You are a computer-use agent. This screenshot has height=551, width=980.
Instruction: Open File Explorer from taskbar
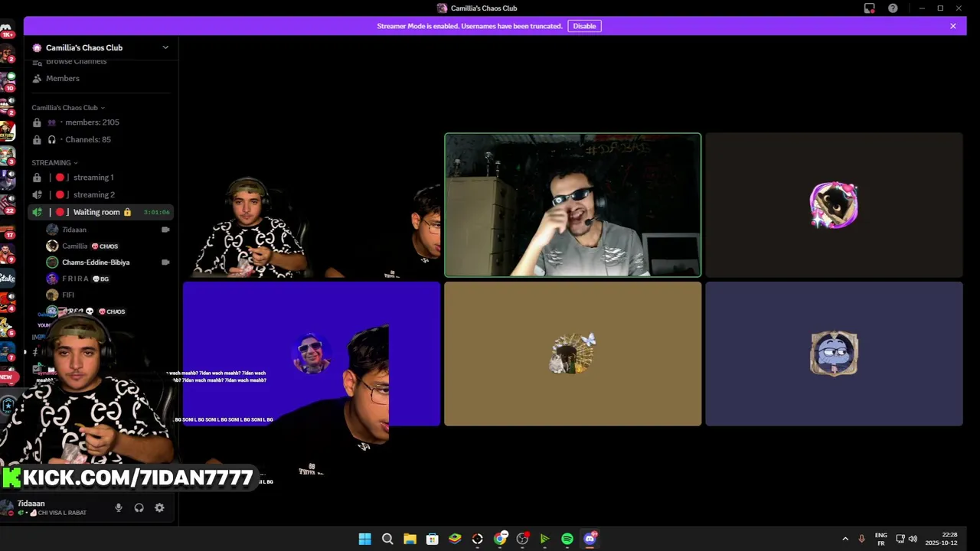tap(410, 539)
